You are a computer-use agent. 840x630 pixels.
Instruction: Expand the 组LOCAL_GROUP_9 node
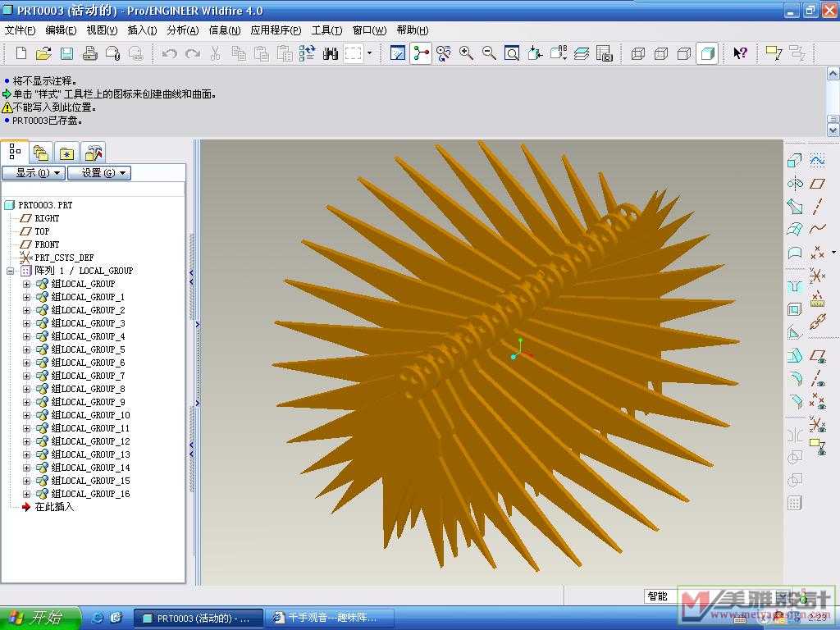coord(26,402)
